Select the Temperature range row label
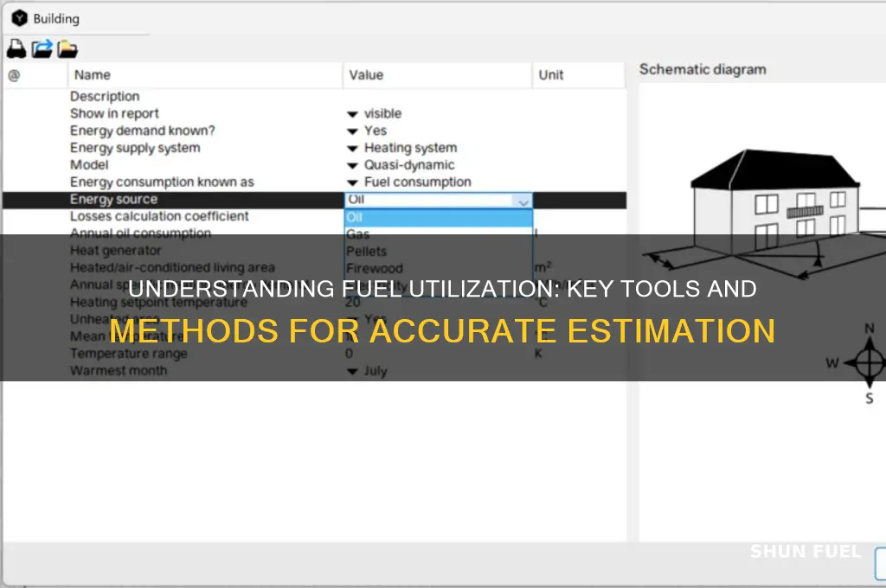 tap(128, 354)
